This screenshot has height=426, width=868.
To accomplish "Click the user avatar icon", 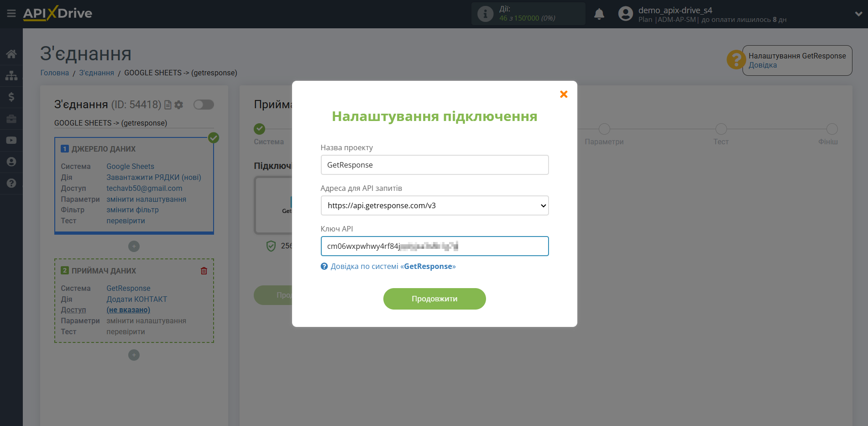I will [626, 14].
